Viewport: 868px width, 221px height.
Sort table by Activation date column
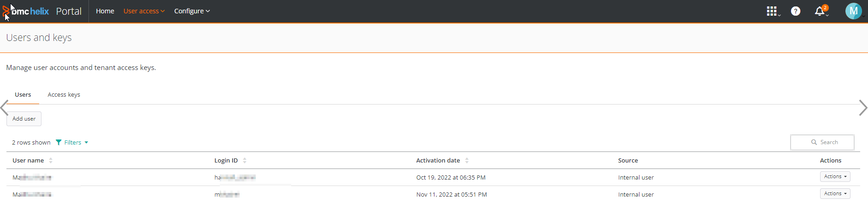click(467, 161)
